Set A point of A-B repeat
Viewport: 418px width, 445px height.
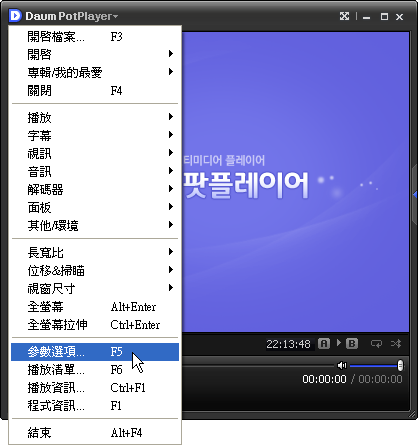tap(324, 343)
